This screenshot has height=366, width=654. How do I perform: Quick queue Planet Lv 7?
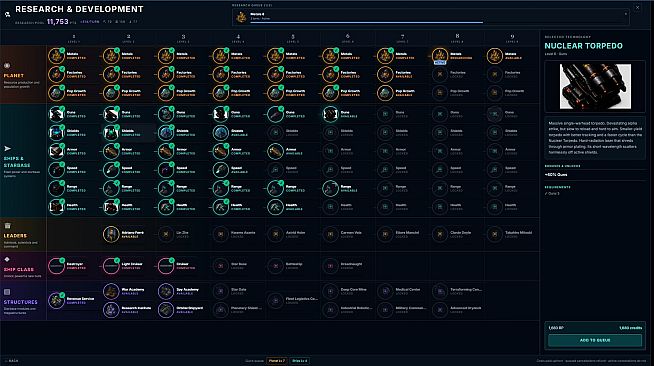[277, 361]
